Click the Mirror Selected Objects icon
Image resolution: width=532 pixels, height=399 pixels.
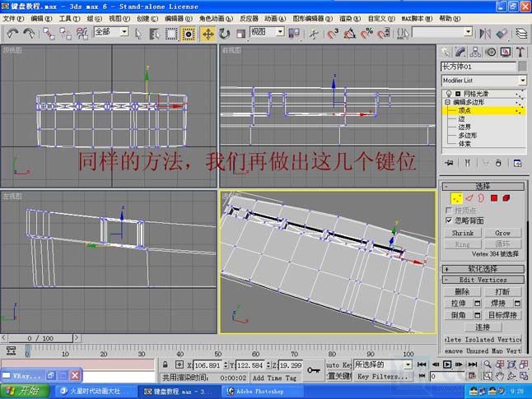485,33
